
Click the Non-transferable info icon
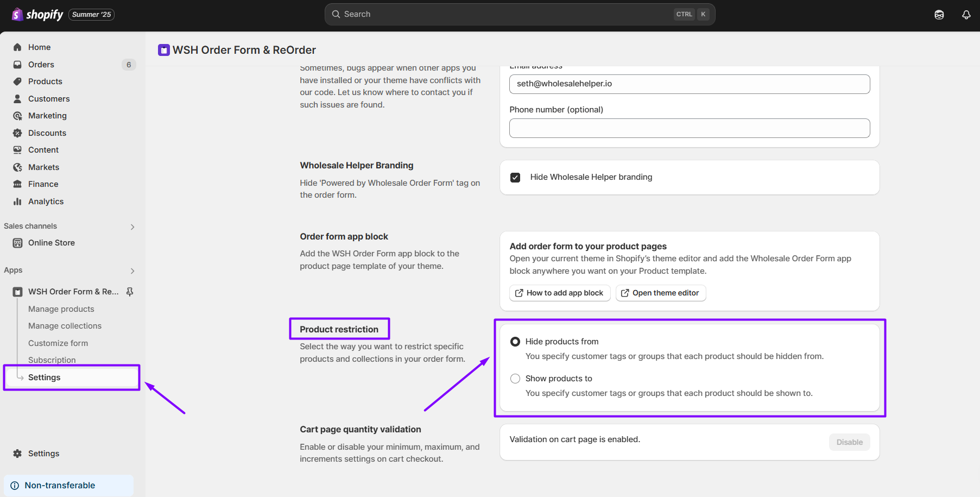15,486
